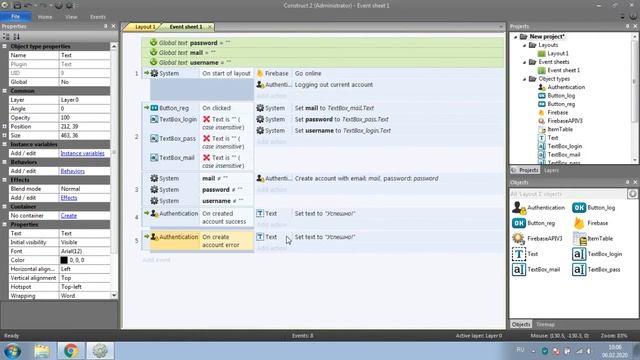This screenshot has height=360, width=640.
Task: Click the Authentication object icon in Objects panel
Action: 519,208
